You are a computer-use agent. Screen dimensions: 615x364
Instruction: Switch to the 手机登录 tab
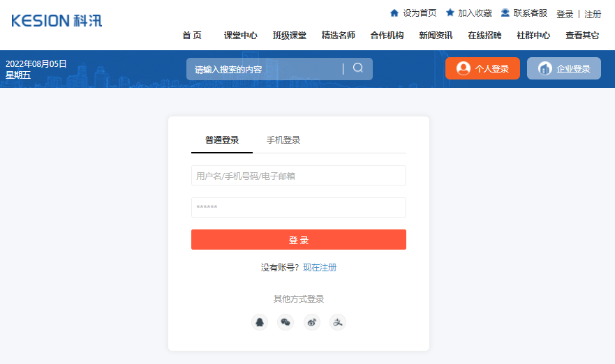tap(283, 140)
